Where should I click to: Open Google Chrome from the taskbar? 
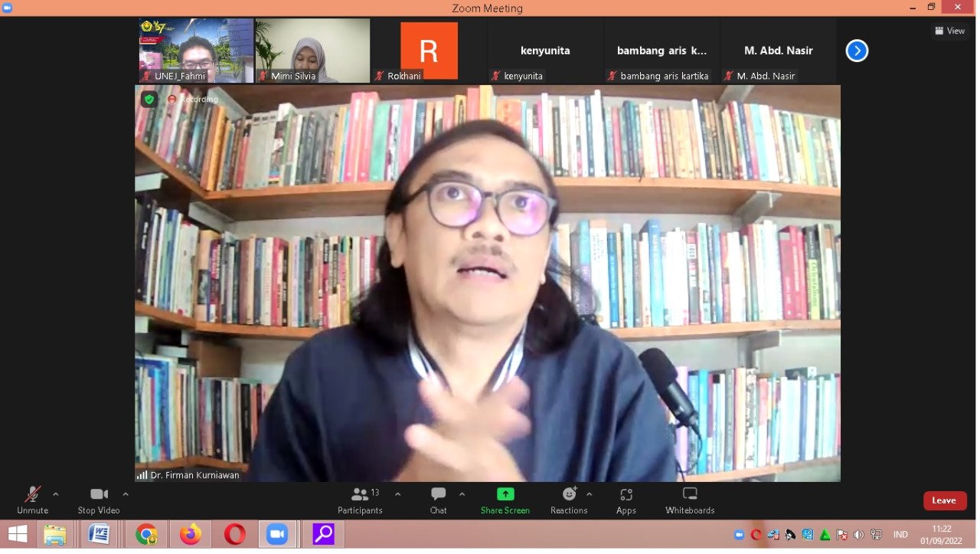(x=146, y=534)
